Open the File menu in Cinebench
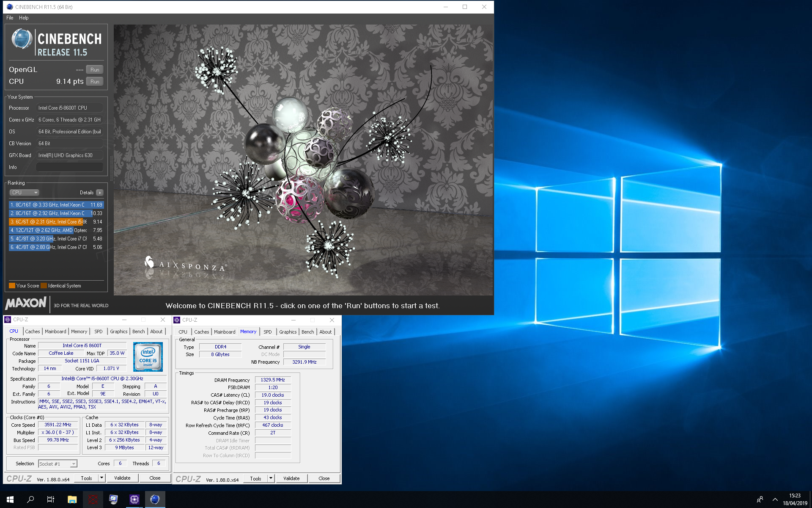 [x=10, y=18]
